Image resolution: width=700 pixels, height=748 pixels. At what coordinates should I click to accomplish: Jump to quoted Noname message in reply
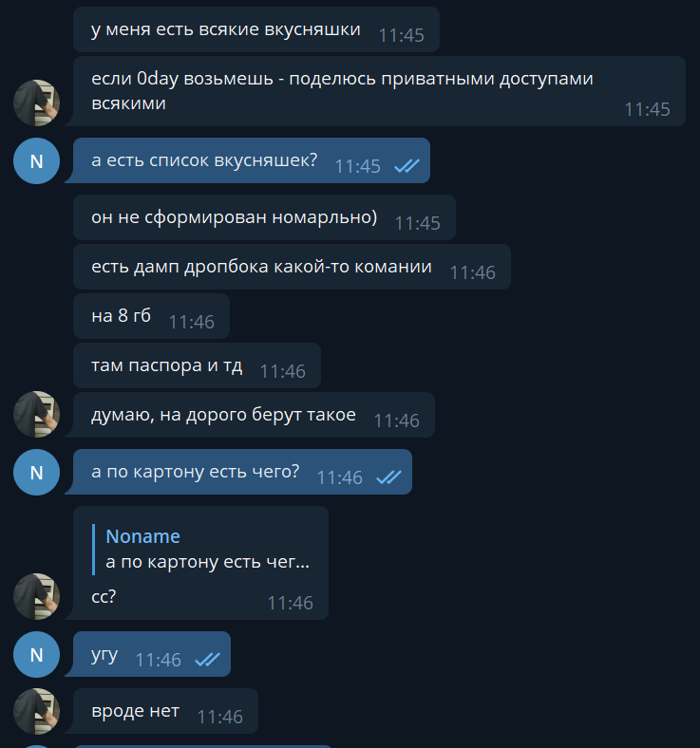[202, 549]
